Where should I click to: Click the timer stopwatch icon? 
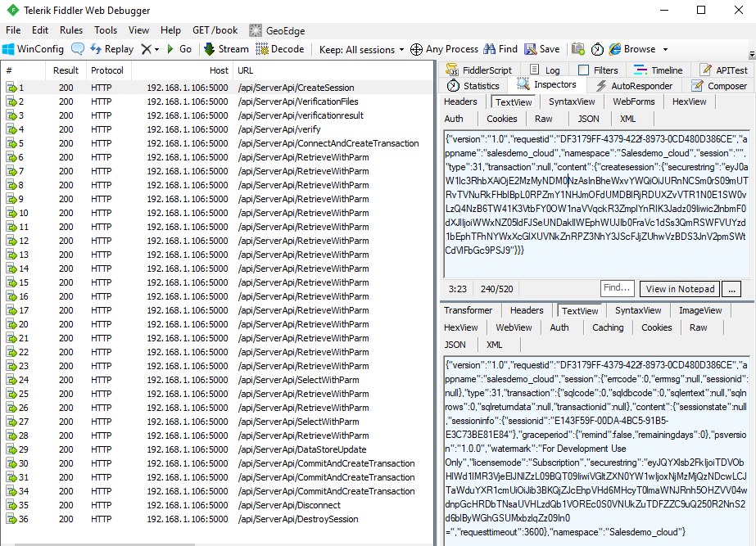pos(597,49)
